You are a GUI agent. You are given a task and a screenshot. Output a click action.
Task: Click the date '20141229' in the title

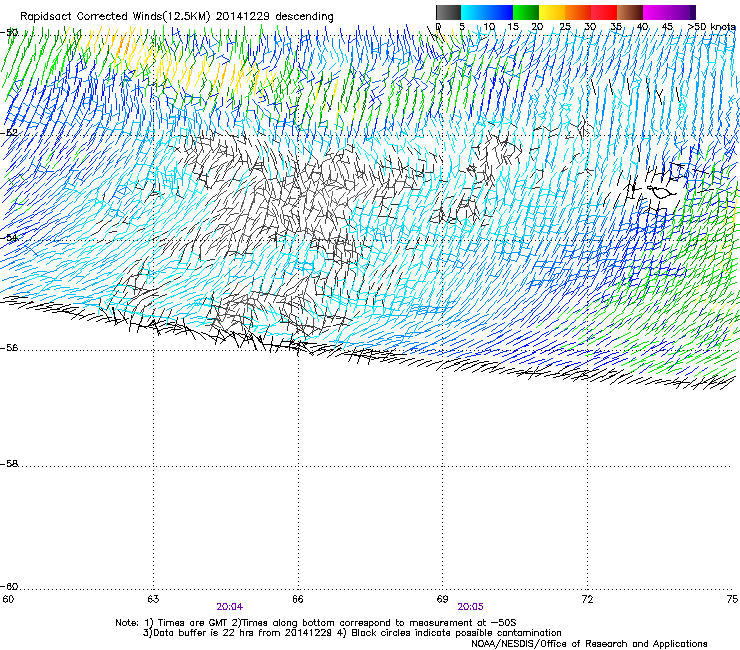coord(243,17)
